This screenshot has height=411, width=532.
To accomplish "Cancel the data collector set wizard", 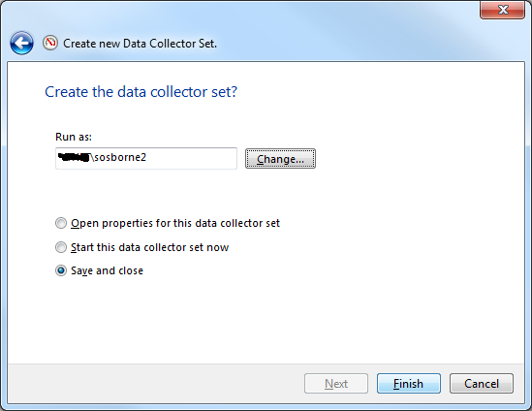I will click(482, 384).
